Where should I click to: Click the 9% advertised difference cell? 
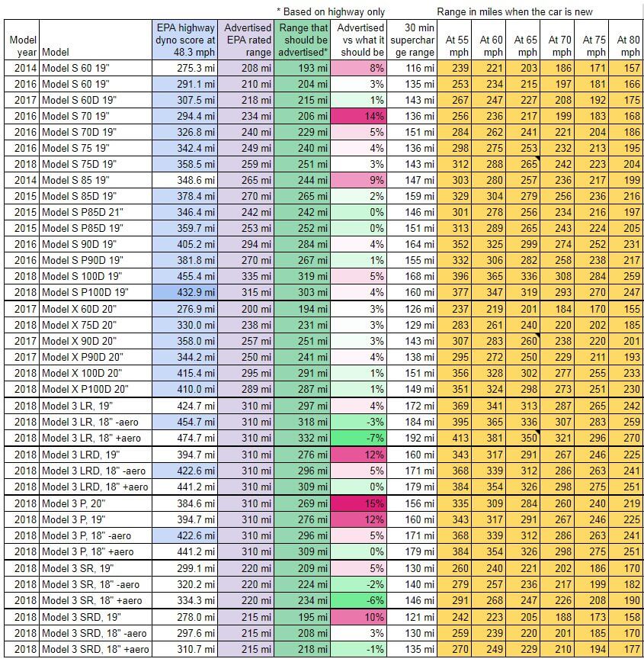(x=358, y=180)
